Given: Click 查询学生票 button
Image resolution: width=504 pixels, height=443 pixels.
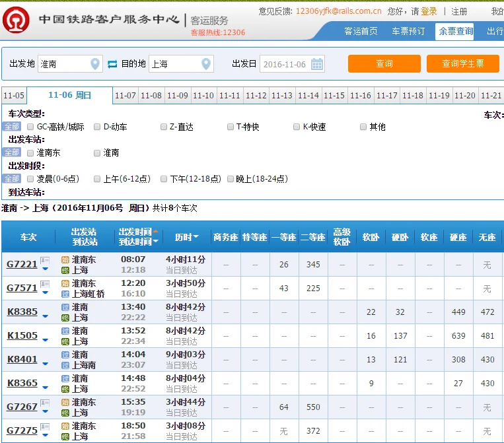Looking at the screenshot, I should tap(463, 63).
